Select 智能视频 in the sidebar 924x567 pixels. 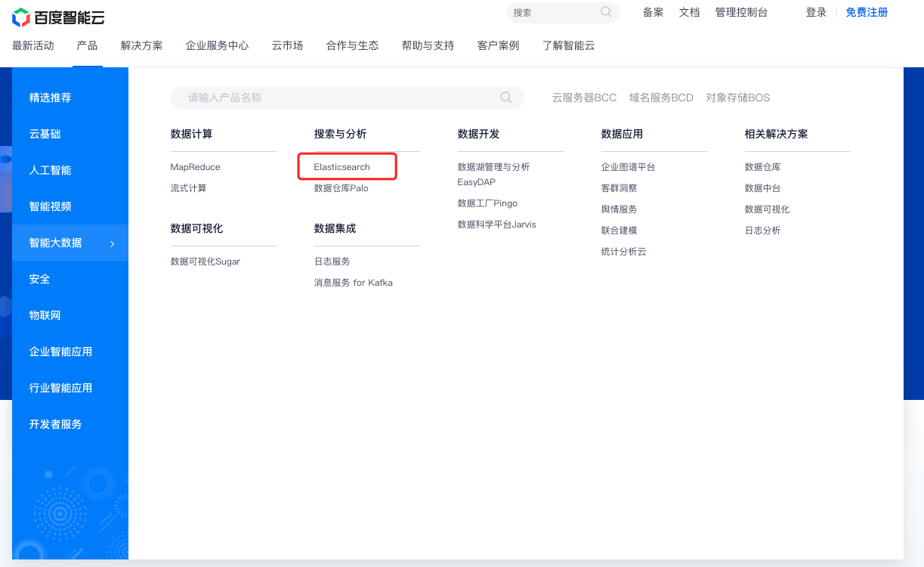[x=70, y=206]
